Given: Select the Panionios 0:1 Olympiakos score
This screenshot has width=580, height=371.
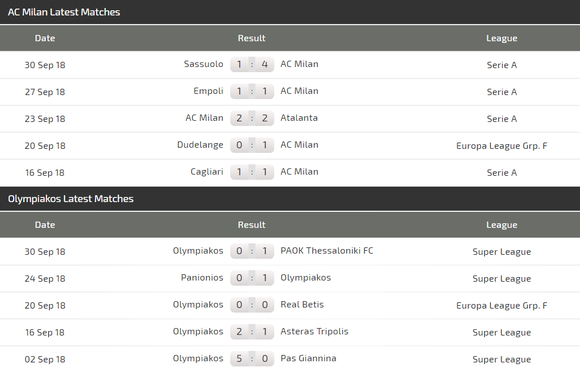Looking at the screenshot, I should pyautogui.click(x=252, y=278).
